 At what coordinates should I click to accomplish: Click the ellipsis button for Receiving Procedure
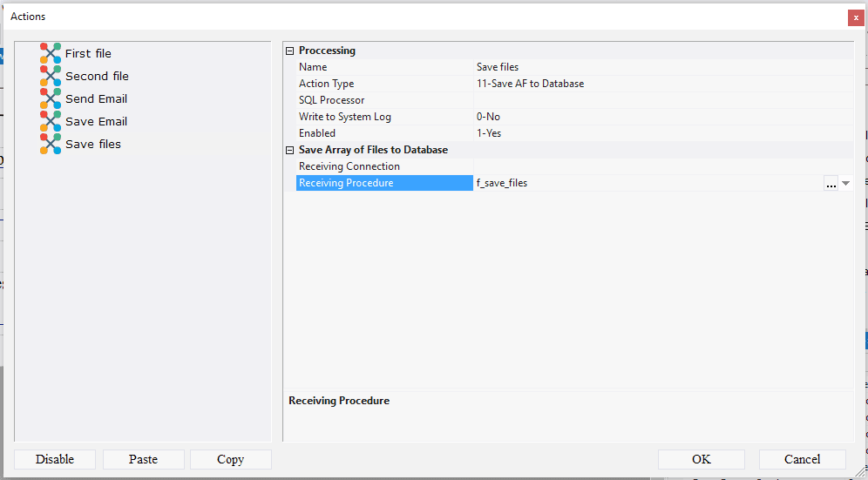pos(831,183)
